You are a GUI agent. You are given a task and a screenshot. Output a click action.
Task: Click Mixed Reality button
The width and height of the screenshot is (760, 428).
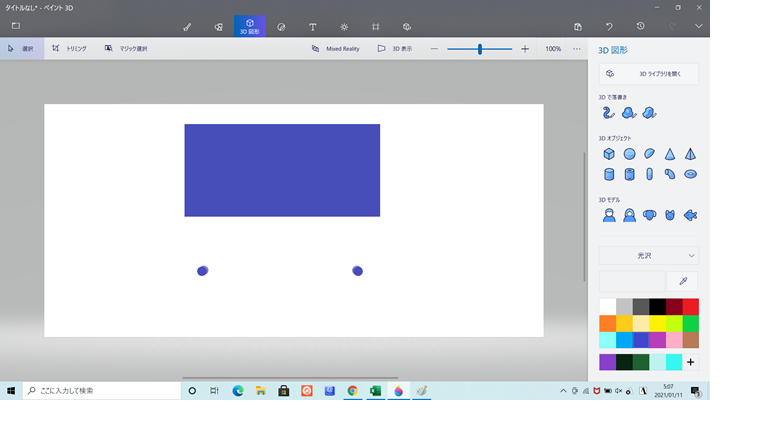[x=335, y=48]
